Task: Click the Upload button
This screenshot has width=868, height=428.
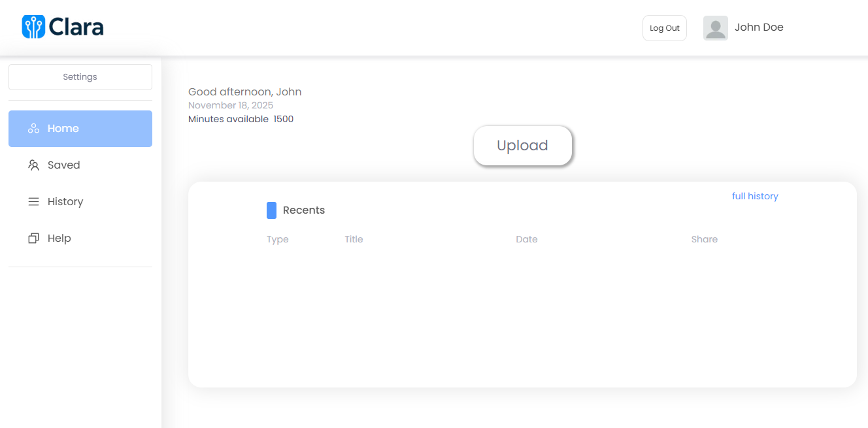Action: 523,145
